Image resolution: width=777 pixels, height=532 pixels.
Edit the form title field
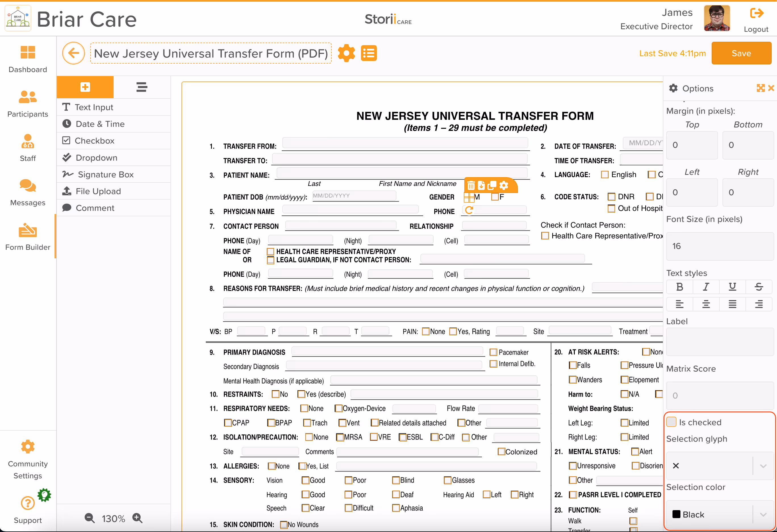[x=211, y=53]
